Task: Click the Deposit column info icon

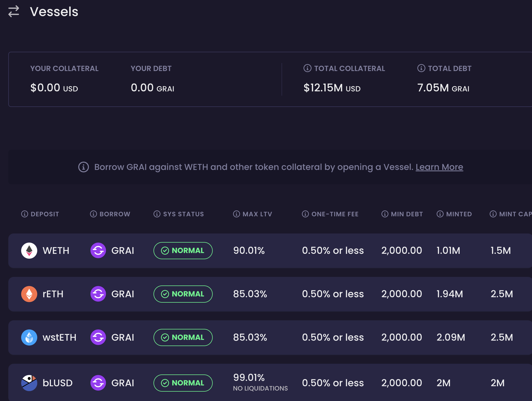Action: pyautogui.click(x=25, y=214)
